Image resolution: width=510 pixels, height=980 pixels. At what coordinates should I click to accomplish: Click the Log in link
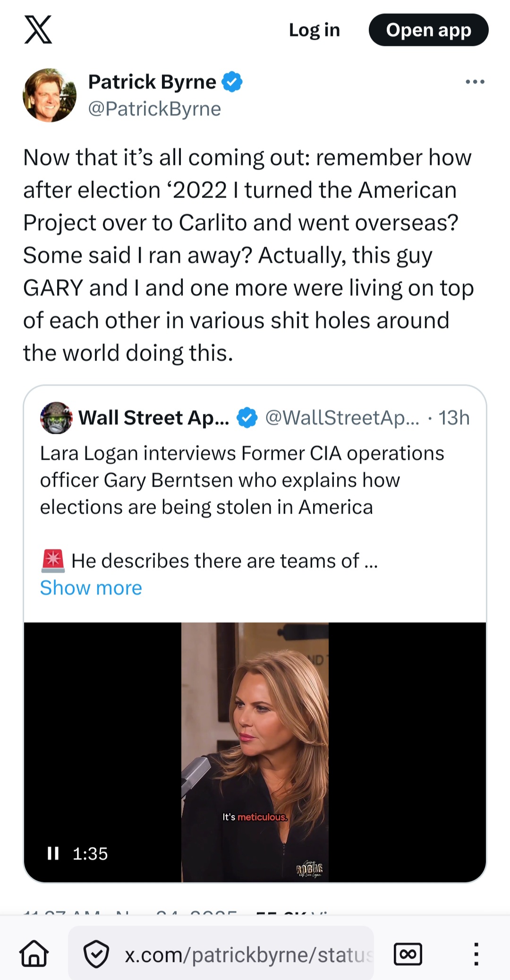314,30
